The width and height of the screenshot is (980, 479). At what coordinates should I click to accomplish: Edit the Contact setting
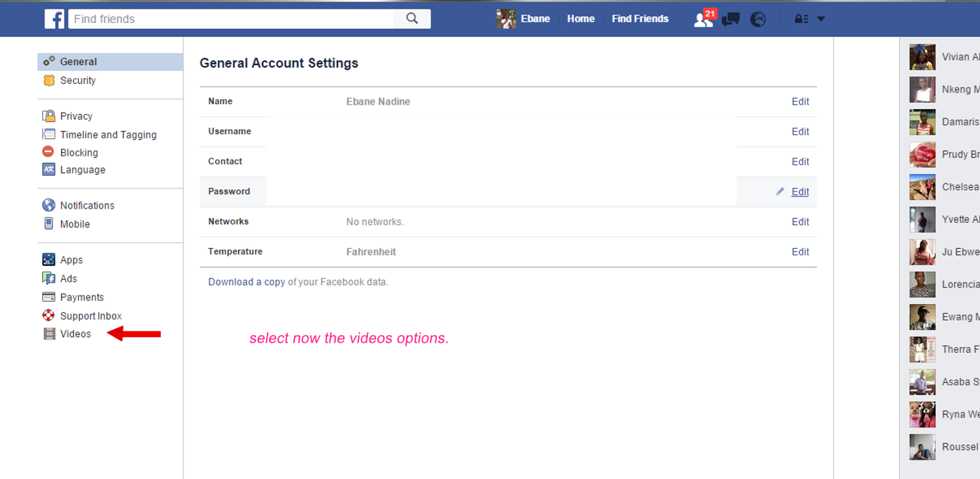click(800, 162)
